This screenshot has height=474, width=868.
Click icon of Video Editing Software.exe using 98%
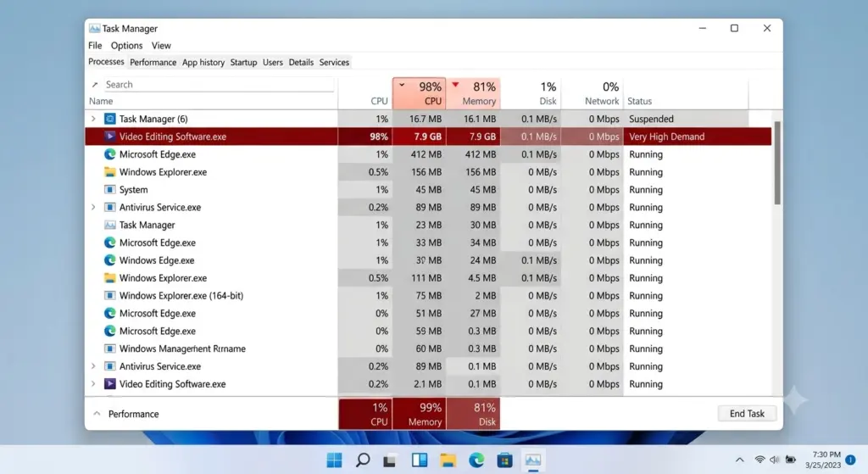[x=109, y=137]
